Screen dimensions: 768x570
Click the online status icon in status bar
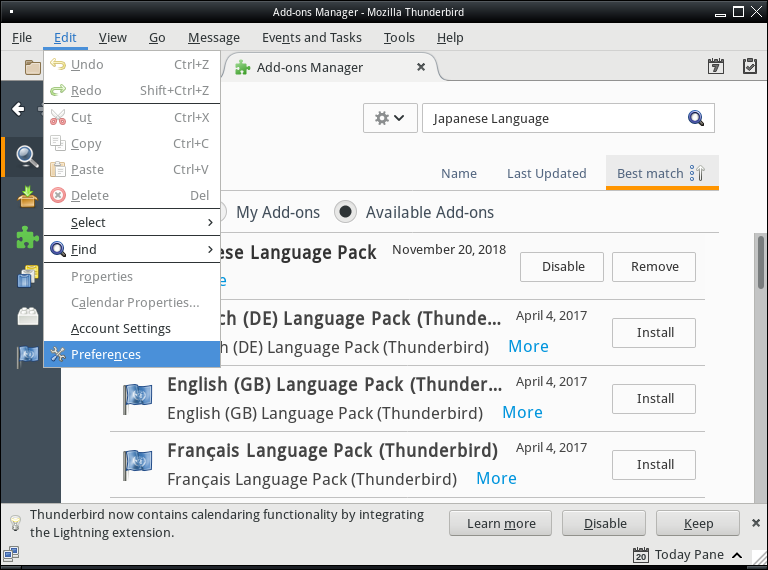pyautogui.click(x=11, y=554)
